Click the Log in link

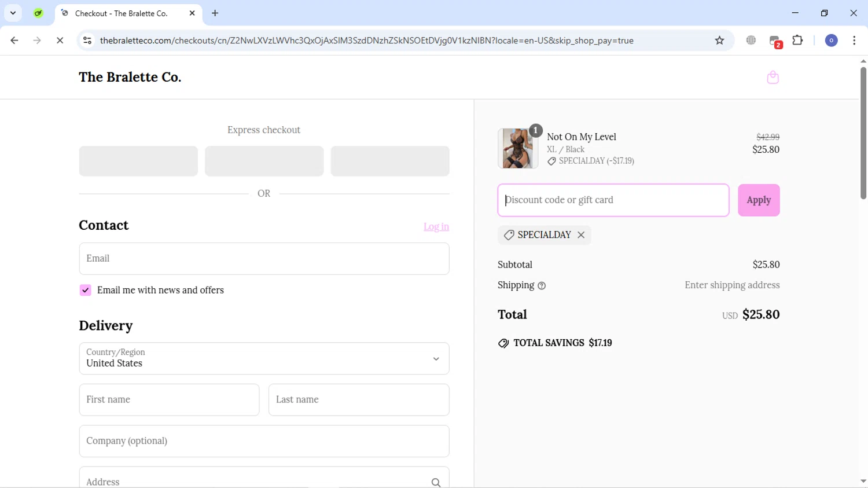click(x=436, y=227)
